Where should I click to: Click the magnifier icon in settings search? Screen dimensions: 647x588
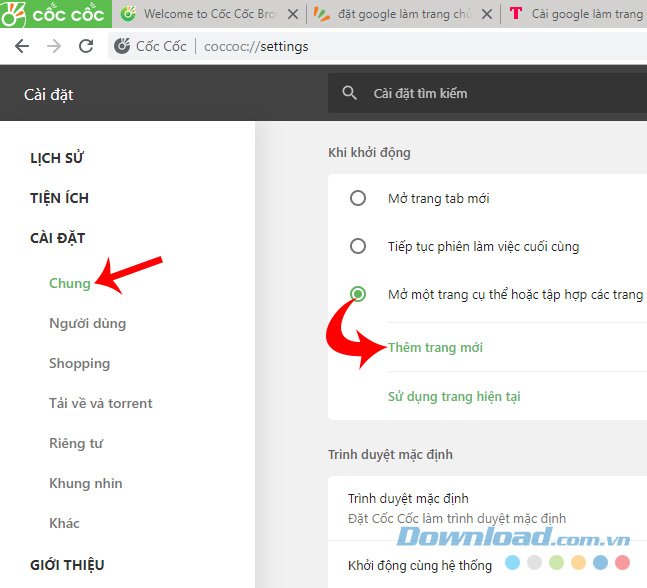[x=349, y=93]
